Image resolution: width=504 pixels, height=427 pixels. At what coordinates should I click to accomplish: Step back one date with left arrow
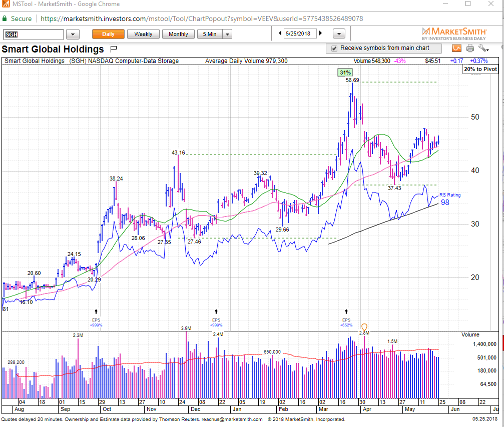tap(280, 33)
